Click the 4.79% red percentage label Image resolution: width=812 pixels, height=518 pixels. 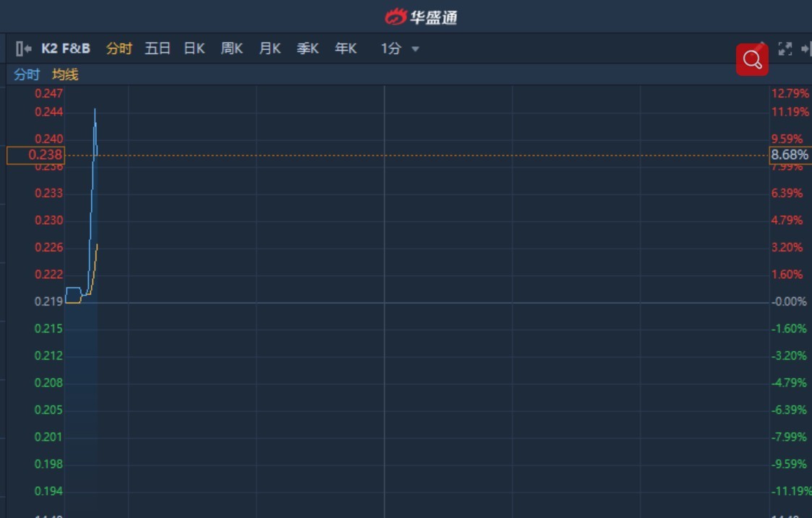pos(787,220)
